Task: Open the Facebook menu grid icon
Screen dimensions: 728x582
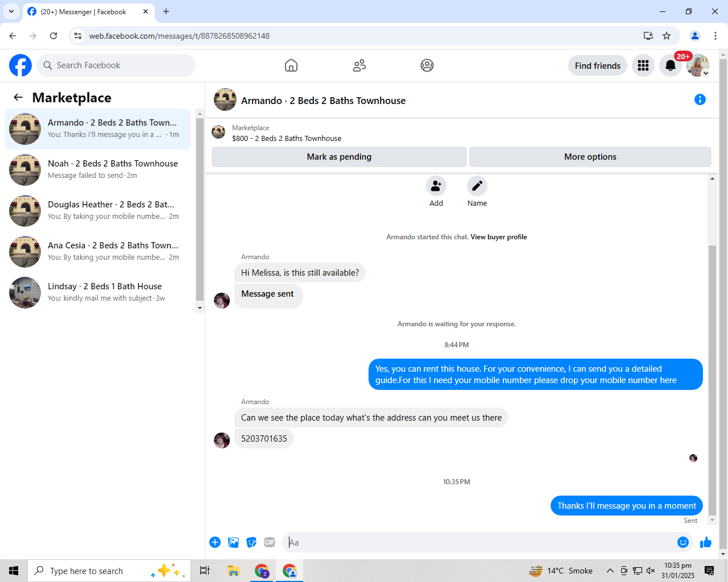Action: [x=643, y=65]
